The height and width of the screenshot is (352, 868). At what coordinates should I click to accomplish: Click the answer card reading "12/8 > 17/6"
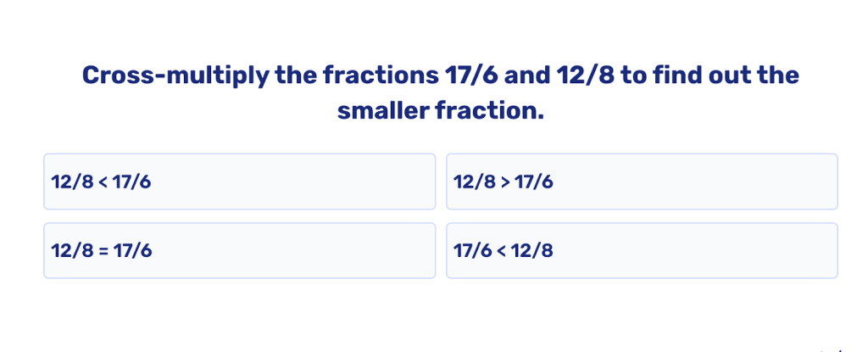(642, 182)
